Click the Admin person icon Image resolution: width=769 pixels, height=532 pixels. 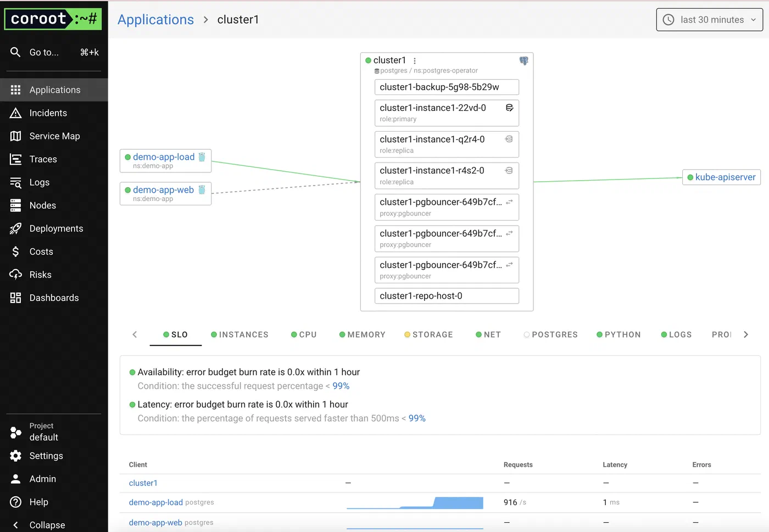(15, 479)
